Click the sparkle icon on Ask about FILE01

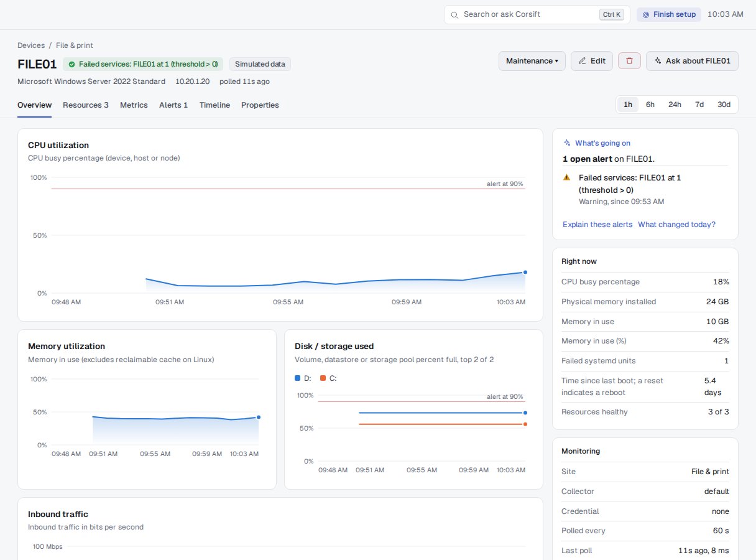click(658, 61)
